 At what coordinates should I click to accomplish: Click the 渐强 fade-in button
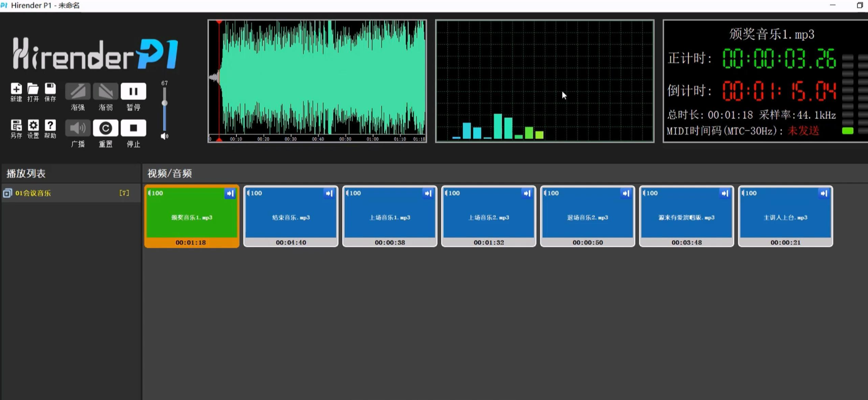click(x=78, y=91)
